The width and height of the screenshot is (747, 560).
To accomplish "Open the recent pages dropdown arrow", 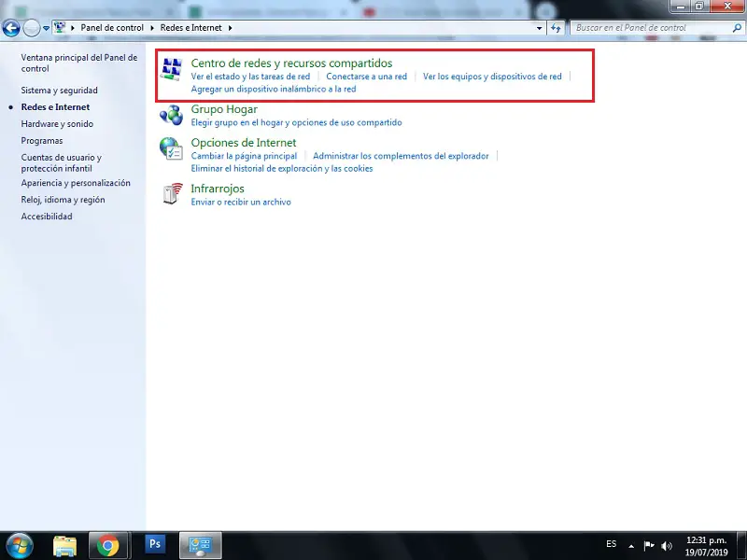I will tap(46, 28).
